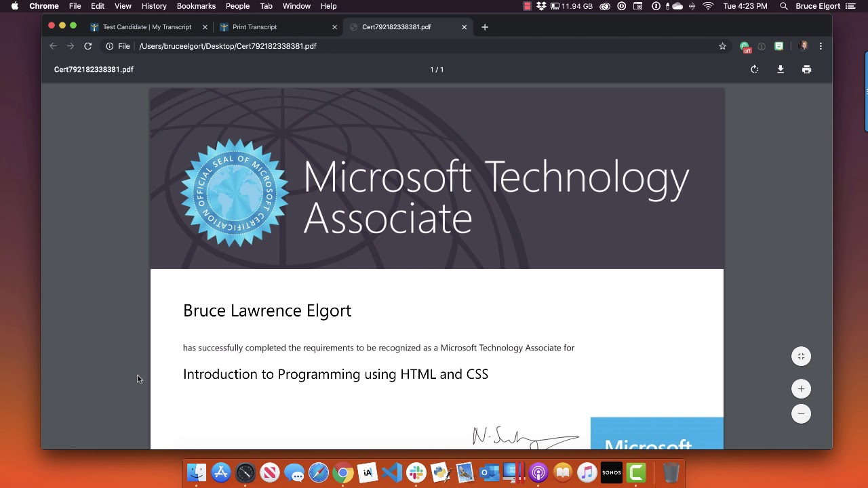Print the certificate PDF
Image resolution: width=868 pixels, height=488 pixels.
(806, 69)
